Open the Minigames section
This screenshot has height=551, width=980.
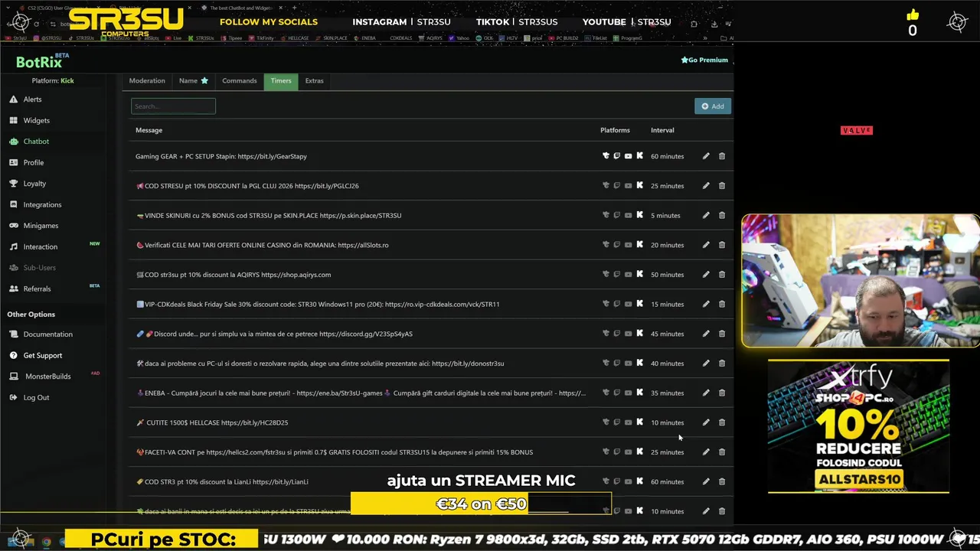click(41, 226)
